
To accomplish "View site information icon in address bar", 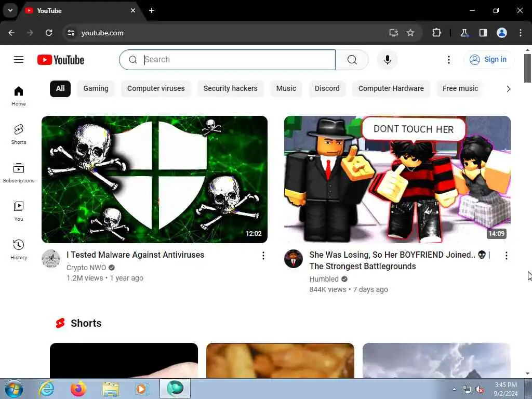I will tap(71, 33).
